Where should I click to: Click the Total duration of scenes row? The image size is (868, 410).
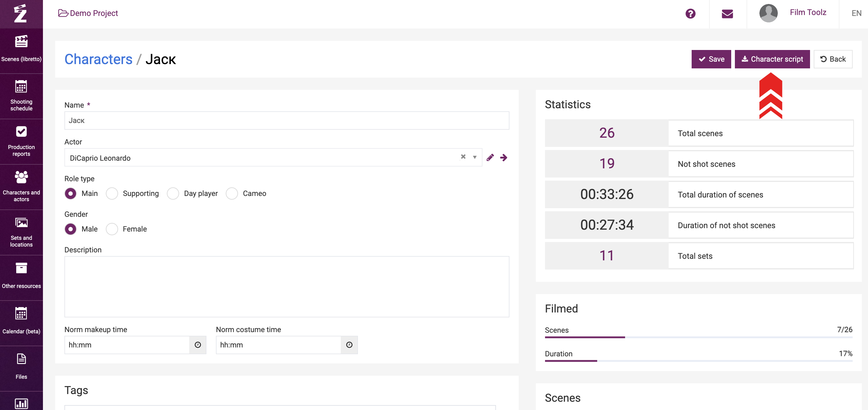tap(699, 194)
